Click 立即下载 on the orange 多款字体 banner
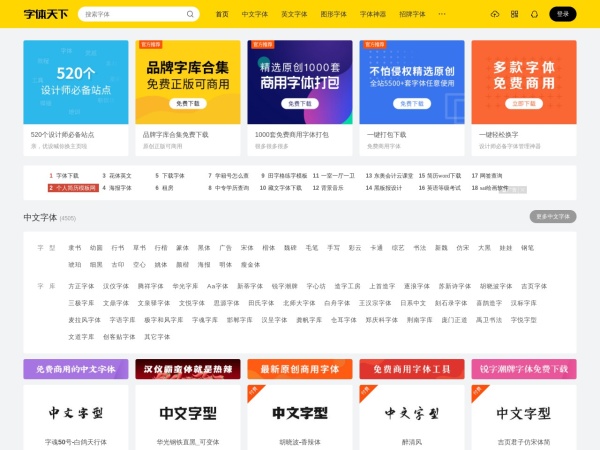Viewport: 600px width, 450px height. [x=524, y=103]
